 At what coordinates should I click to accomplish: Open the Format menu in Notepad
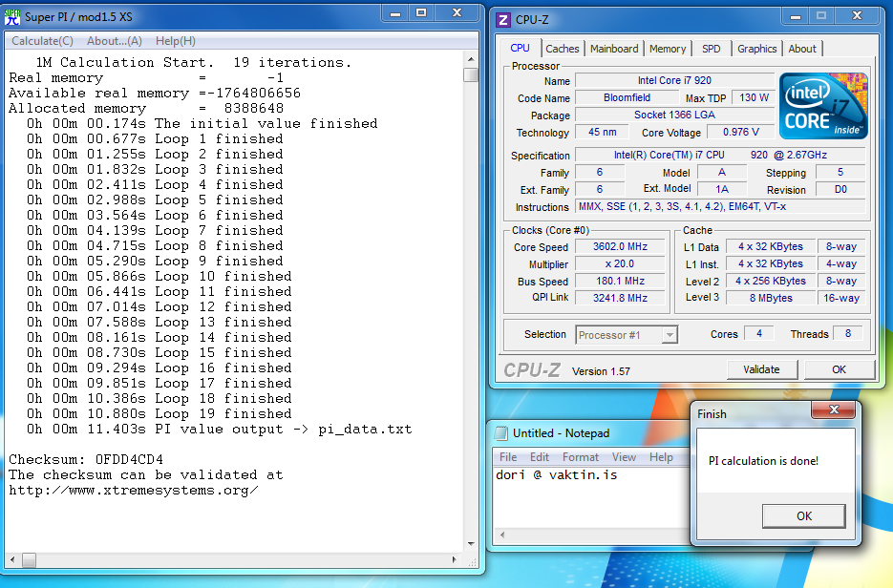(581, 457)
